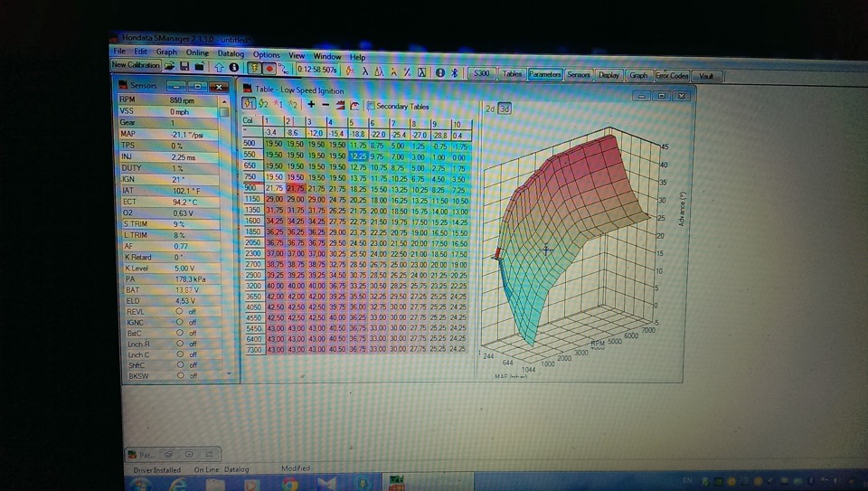Click the Lnch.R off indicator
868x491 pixels.
click(x=179, y=344)
